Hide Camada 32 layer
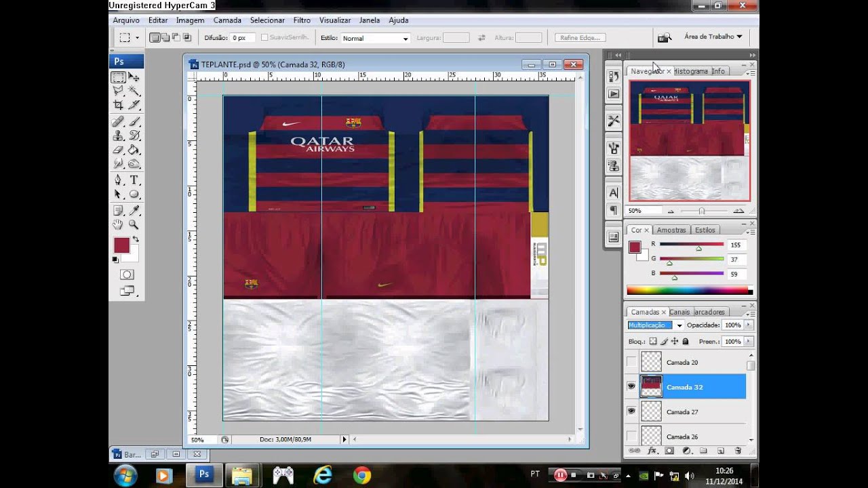The image size is (868, 488). tap(631, 386)
